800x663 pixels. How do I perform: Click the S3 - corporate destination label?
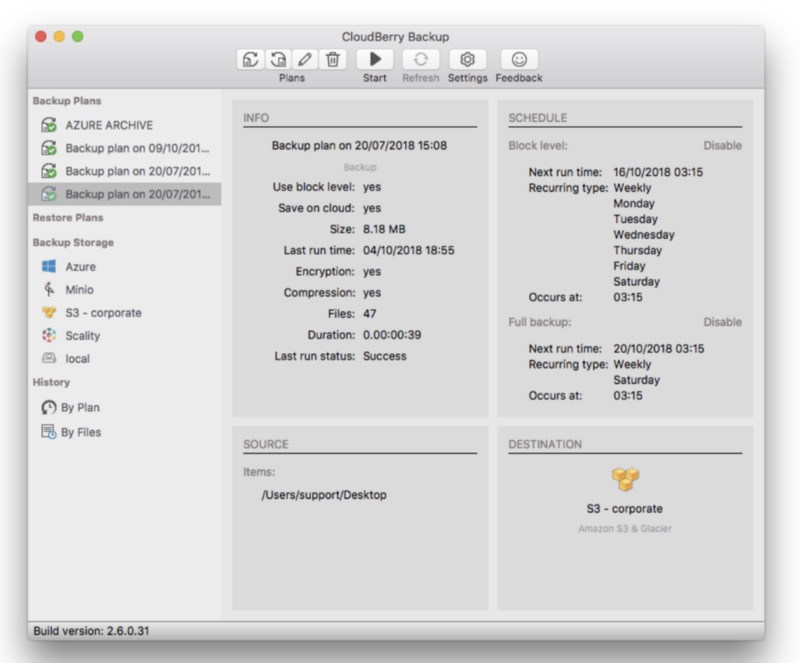coord(624,509)
